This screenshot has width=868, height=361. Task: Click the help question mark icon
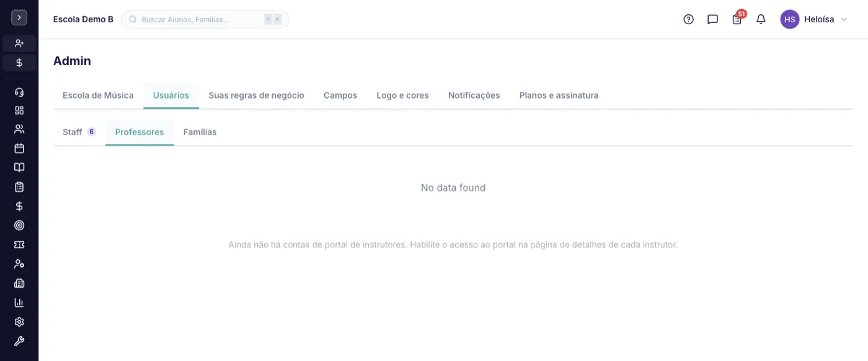coord(688,19)
